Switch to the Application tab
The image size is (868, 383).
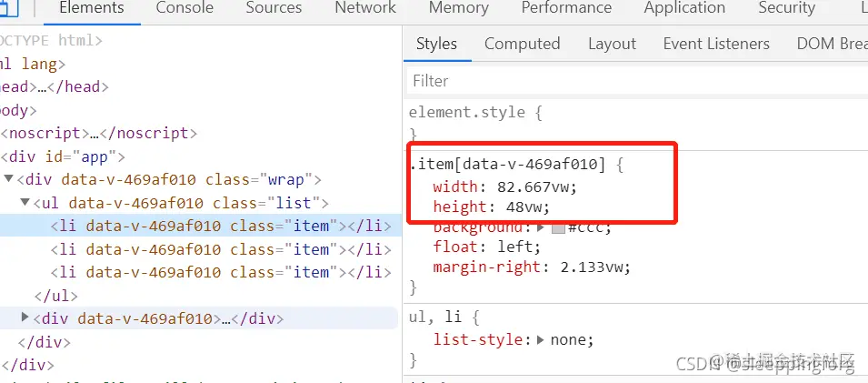pos(684,8)
